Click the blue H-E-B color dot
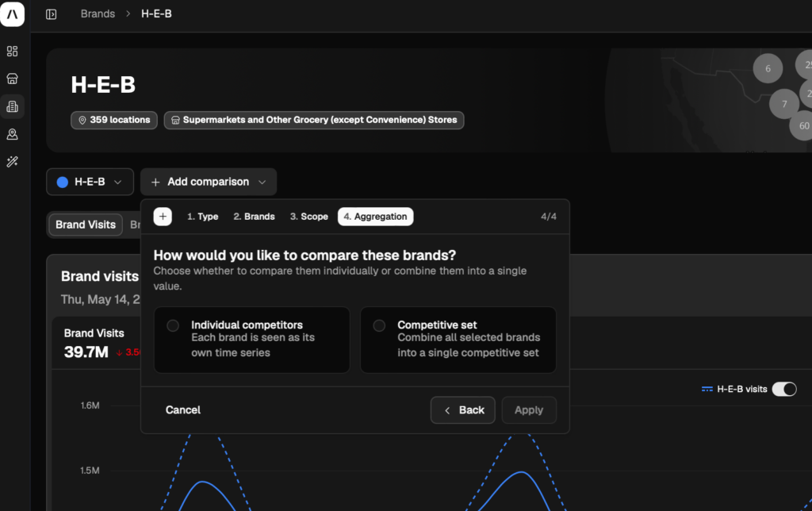 coord(62,182)
